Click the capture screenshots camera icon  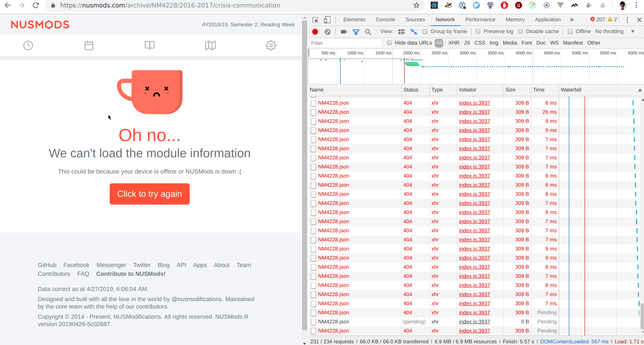(344, 32)
